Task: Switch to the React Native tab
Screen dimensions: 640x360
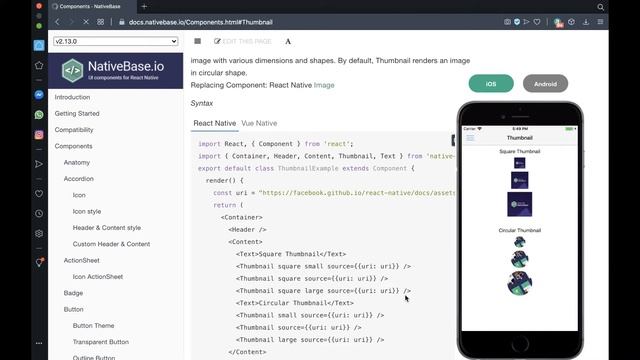Action: click(x=215, y=123)
